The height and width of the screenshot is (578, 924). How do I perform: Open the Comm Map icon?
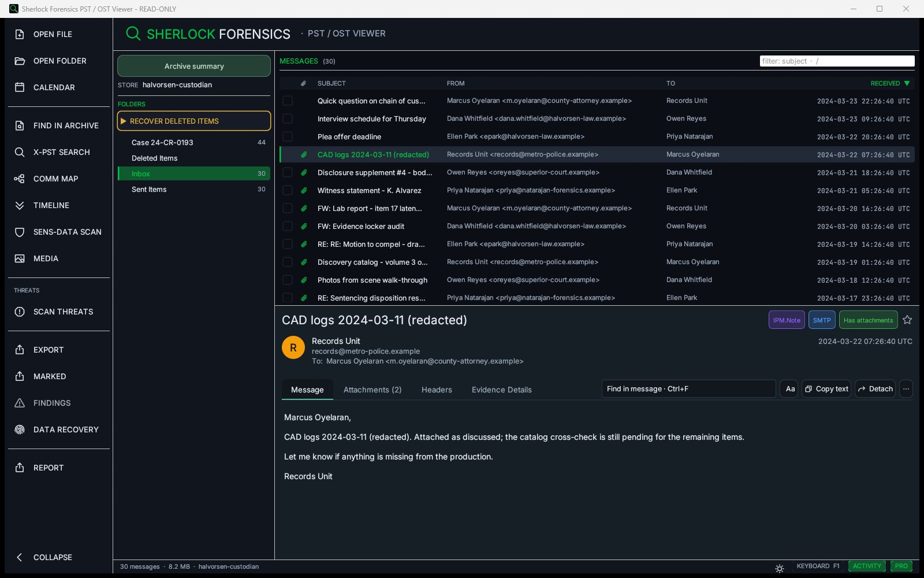click(x=20, y=179)
